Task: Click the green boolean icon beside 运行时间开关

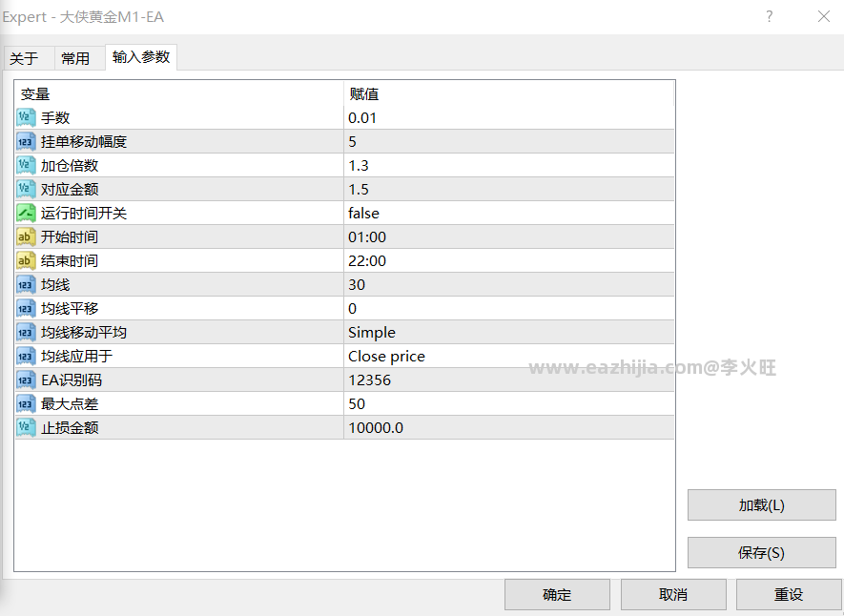Action: [x=26, y=213]
